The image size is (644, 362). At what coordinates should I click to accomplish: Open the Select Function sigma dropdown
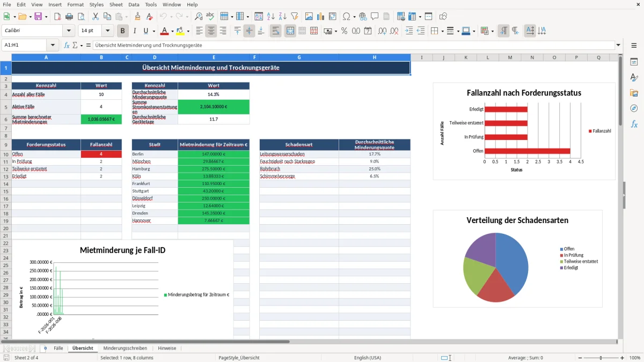pyautogui.click(x=82, y=45)
